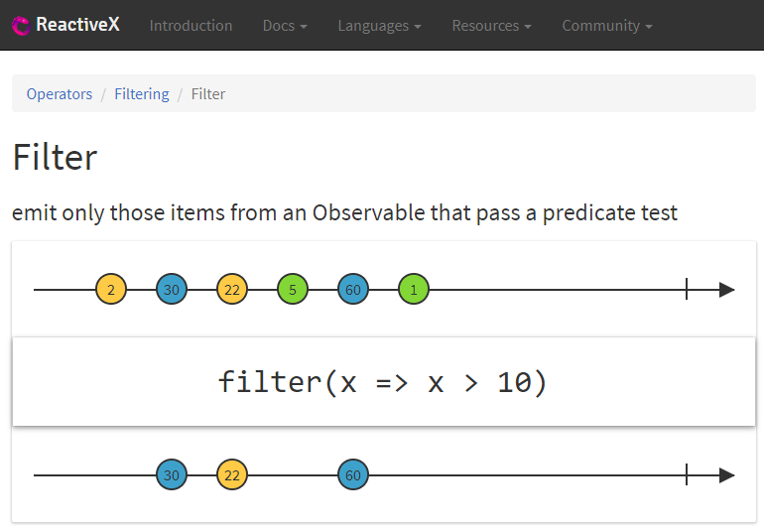The width and height of the screenshot is (764, 532).
Task: Click blue marble 30 in output stream
Action: 172,475
